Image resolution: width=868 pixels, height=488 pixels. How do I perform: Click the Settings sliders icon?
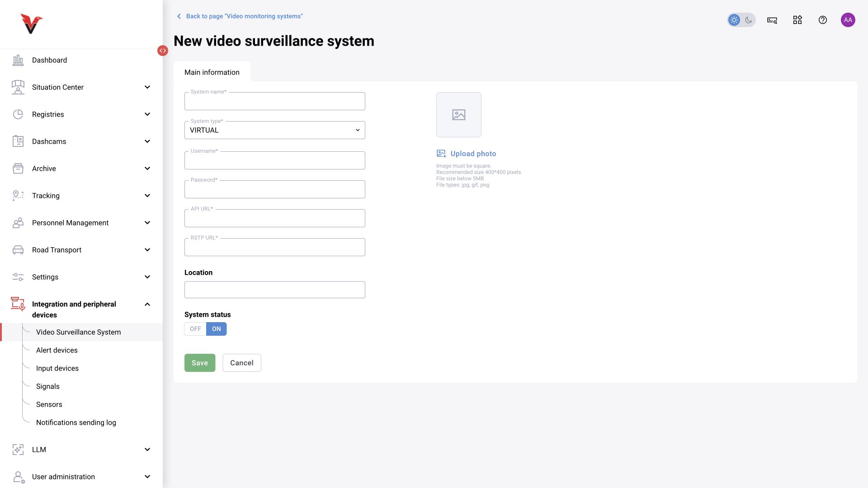coord(18,277)
